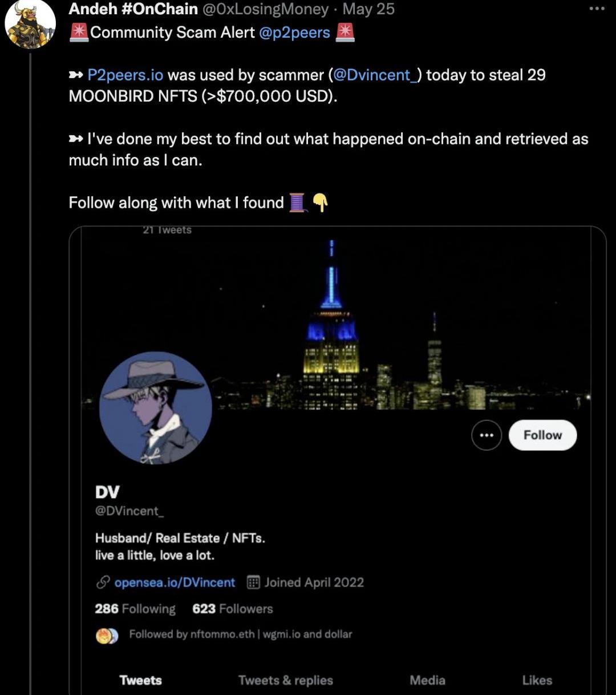View the 286 Following list
Viewport: 616px width, 695px height.
point(135,609)
